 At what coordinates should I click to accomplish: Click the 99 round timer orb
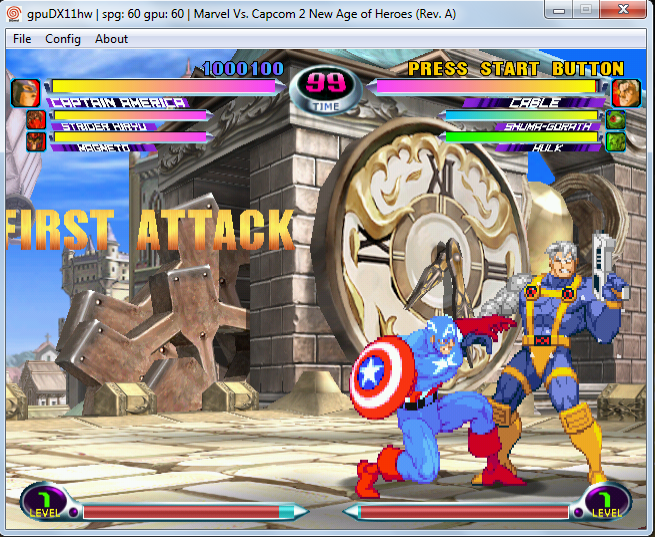[326, 90]
